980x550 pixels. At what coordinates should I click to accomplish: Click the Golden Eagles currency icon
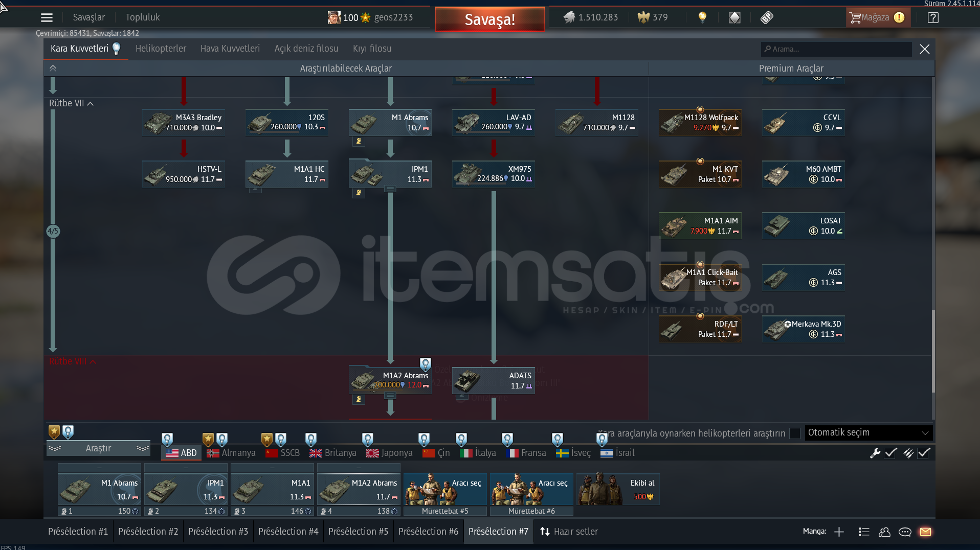[x=643, y=17]
